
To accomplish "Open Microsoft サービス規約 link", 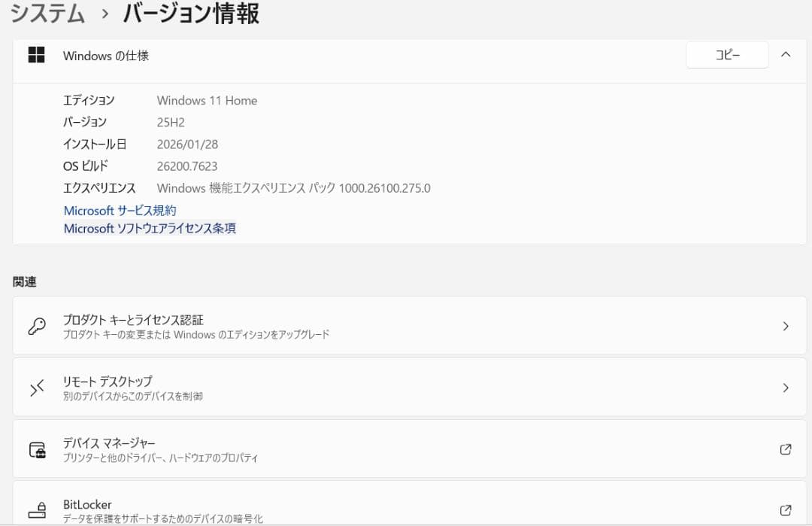I will (120, 211).
